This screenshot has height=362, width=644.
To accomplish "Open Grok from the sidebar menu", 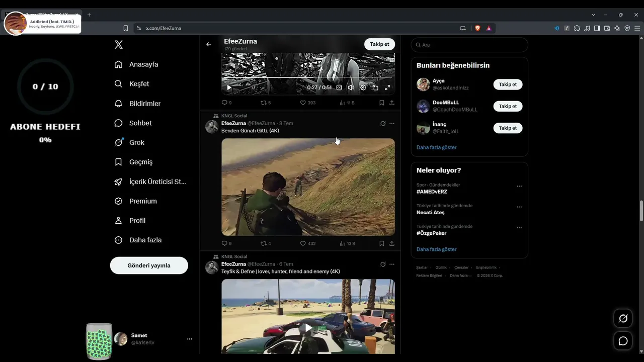I will [x=129, y=143].
